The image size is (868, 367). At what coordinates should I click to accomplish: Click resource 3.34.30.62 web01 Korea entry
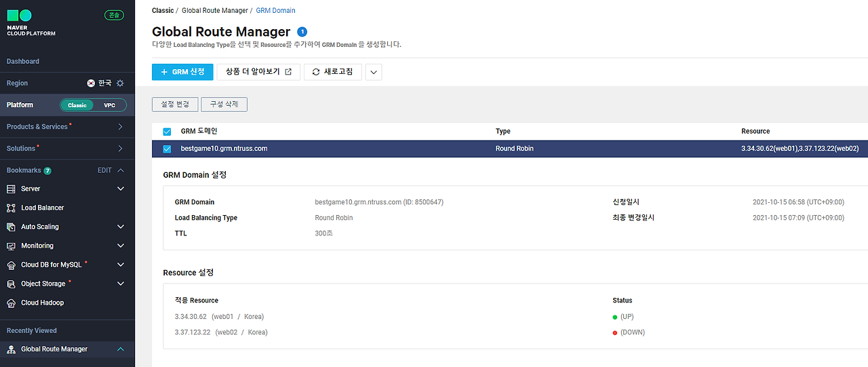point(219,317)
